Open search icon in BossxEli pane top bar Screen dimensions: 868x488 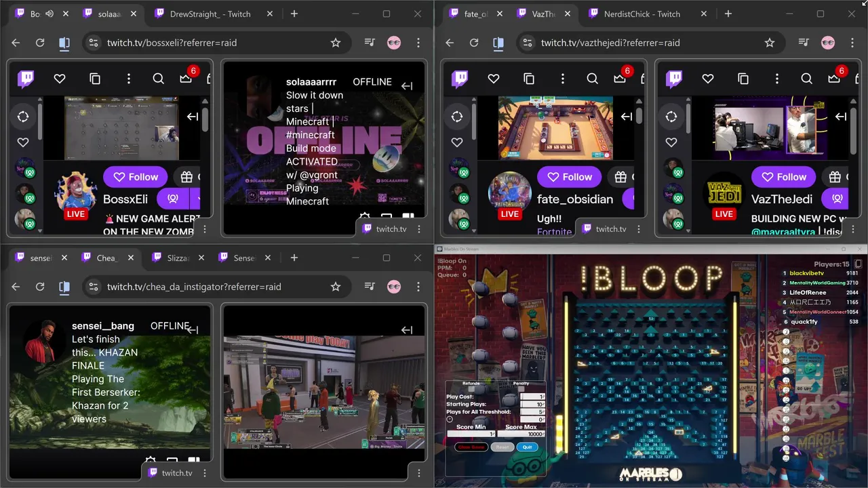159,79
